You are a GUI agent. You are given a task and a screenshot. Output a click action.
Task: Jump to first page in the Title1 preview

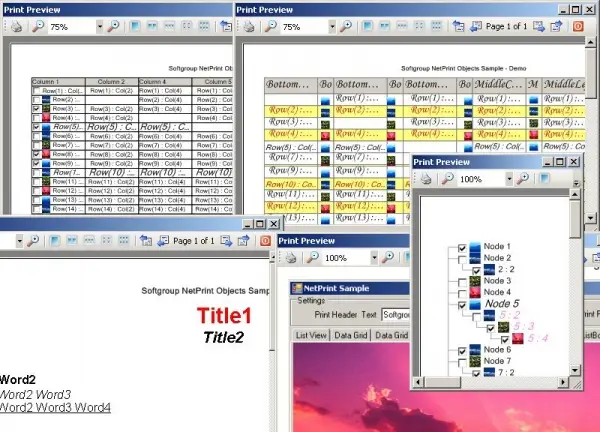click(145, 241)
